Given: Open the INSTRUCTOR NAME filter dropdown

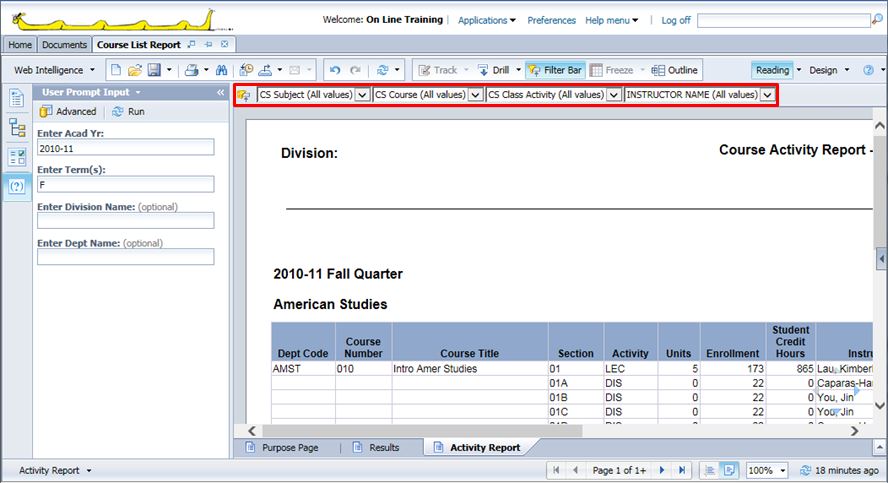Looking at the screenshot, I should (767, 95).
